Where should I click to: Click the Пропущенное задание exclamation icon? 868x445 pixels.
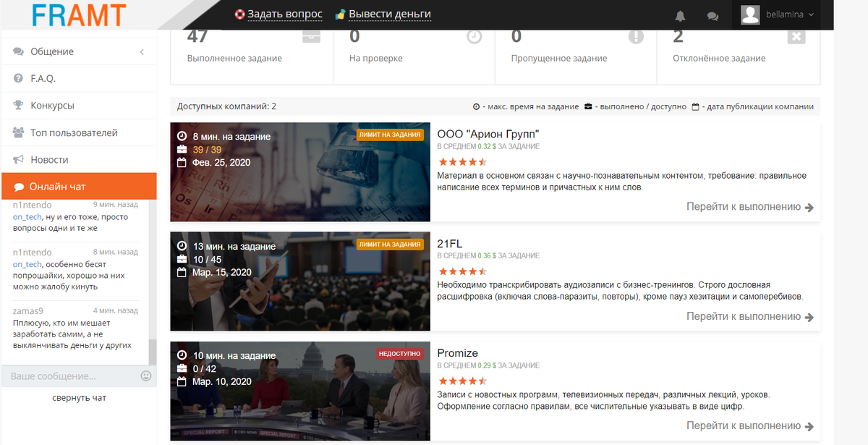click(636, 37)
